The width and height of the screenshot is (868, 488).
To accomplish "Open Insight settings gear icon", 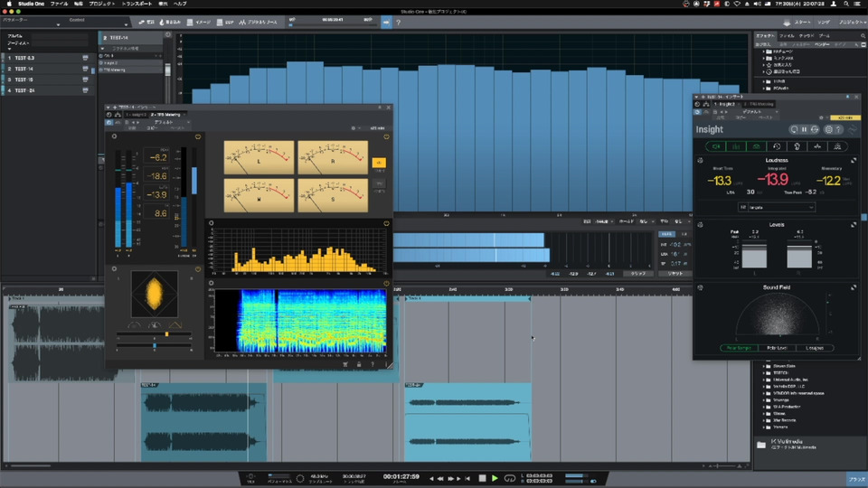I will pos(829,129).
